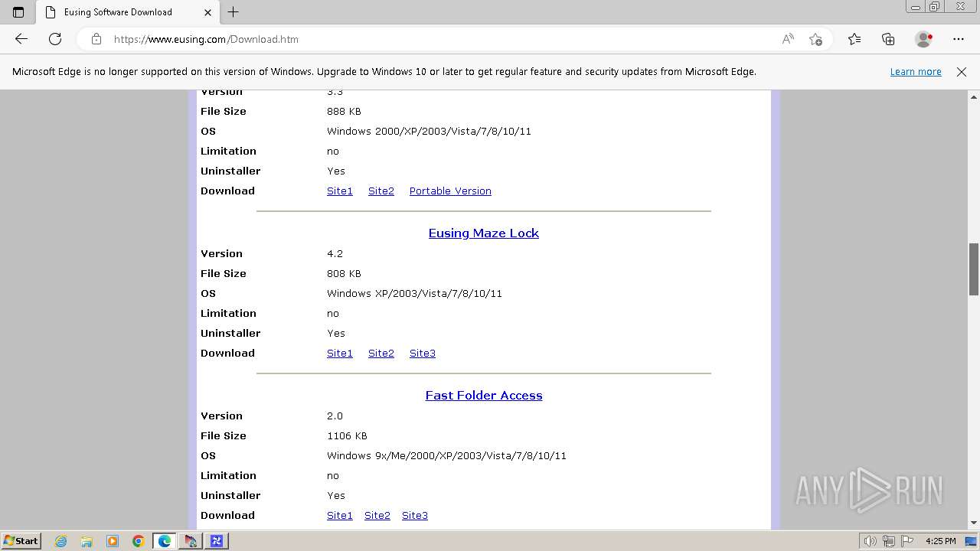Select the version 4.2 text
This screenshot has height=551, width=980.
(x=335, y=254)
